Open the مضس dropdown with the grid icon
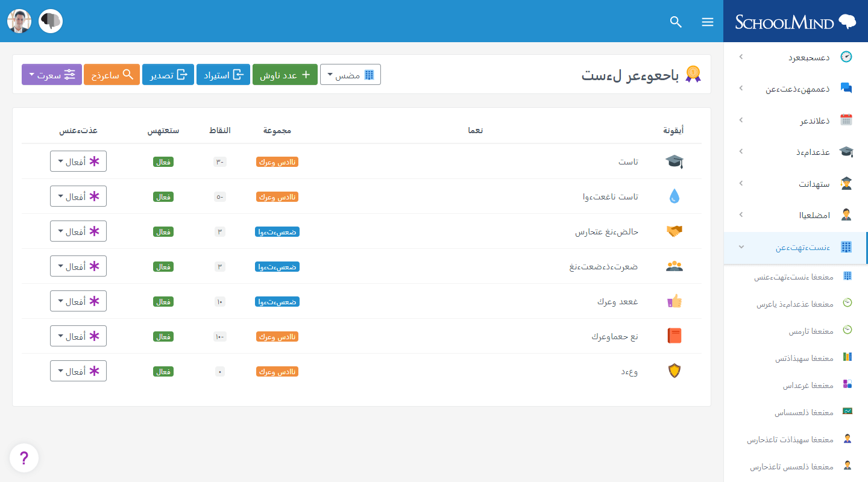This screenshot has height=482, width=868. [x=350, y=75]
